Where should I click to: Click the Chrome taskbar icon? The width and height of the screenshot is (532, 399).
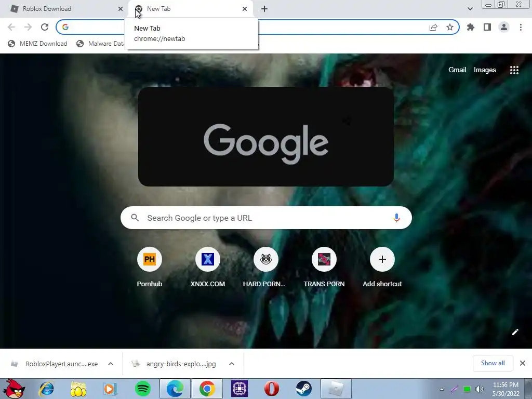[207, 389]
